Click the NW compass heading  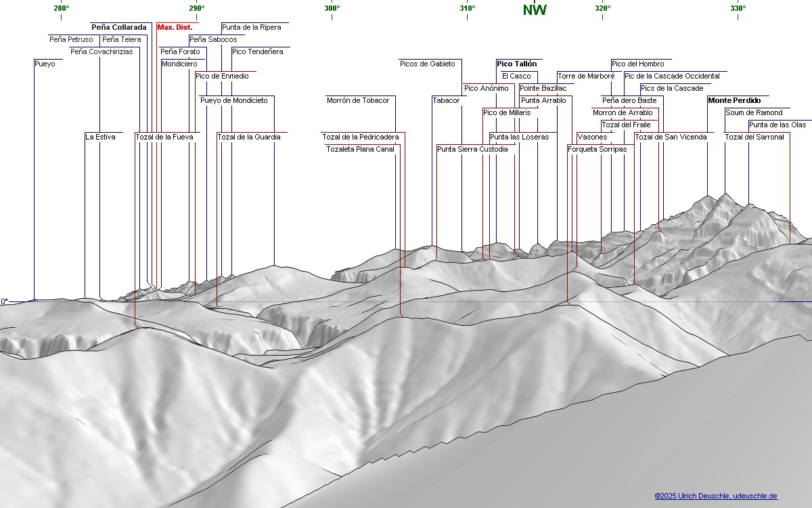pyautogui.click(x=535, y=10)
